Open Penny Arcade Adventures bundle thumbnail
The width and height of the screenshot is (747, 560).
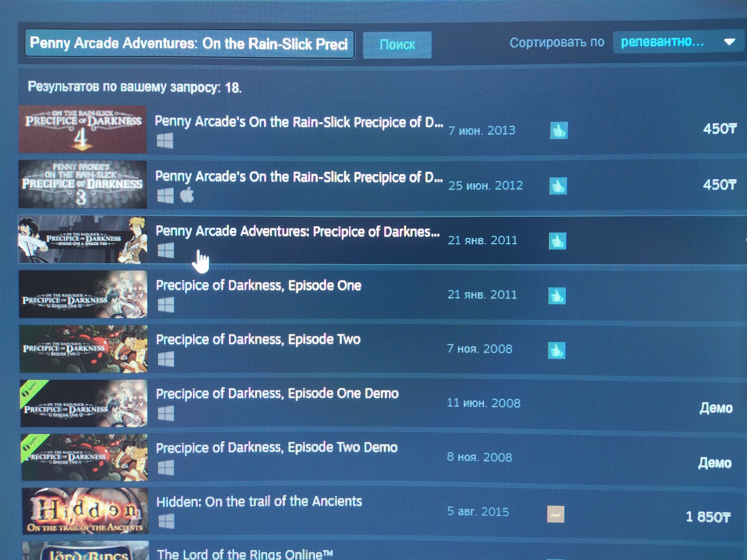pyautogui.click(x=83, y=239)
